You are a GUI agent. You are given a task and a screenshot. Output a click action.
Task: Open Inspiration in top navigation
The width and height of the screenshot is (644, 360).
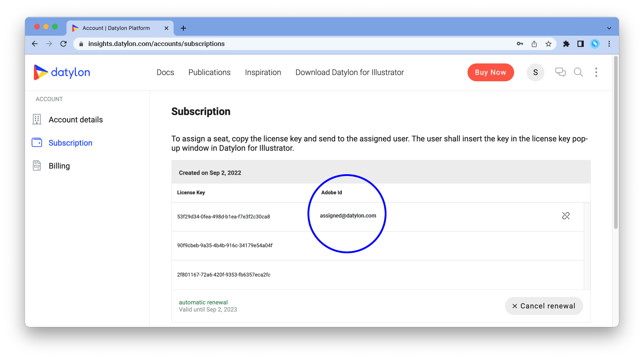[263, 72]
